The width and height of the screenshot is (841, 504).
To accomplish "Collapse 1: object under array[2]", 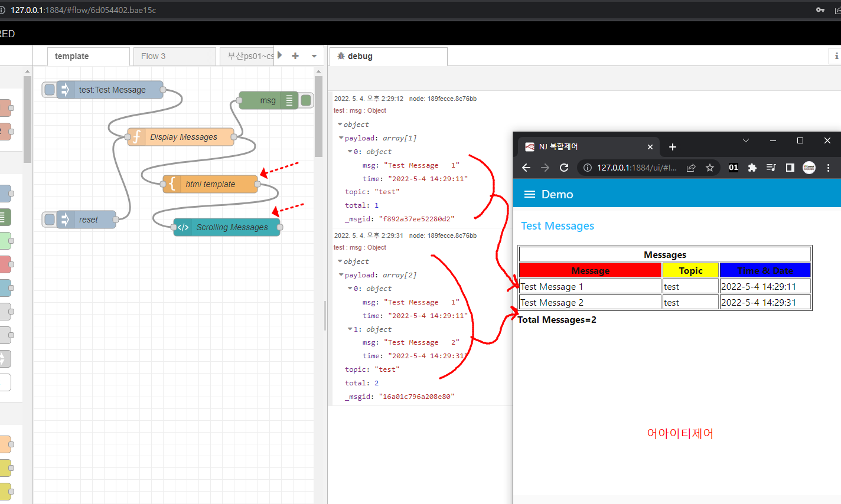I will 350,329.
